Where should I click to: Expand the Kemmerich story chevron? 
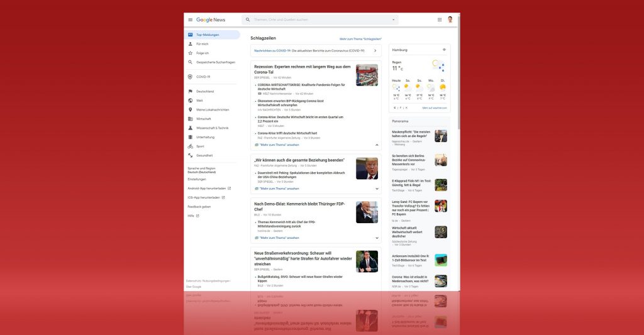[x=377, y=238]
